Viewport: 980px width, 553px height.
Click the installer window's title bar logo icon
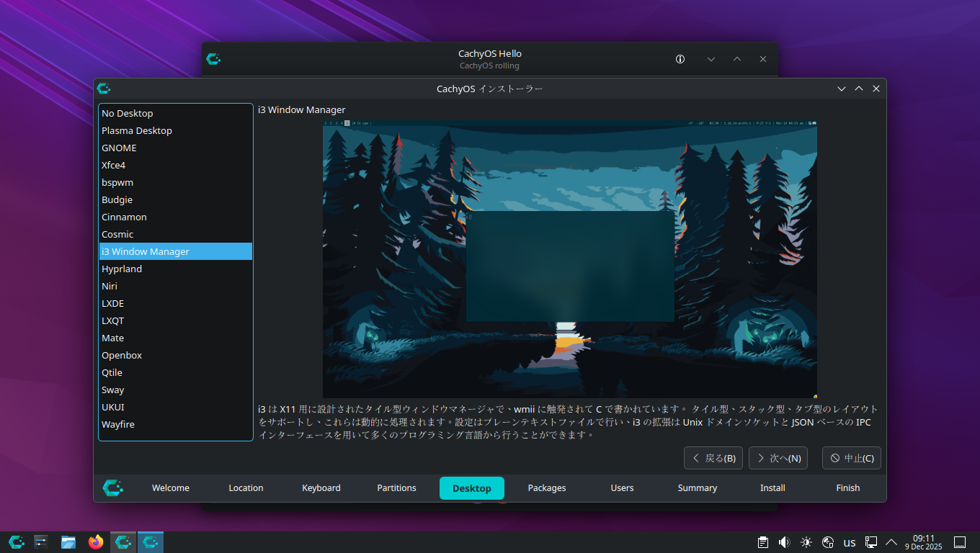[104, 89]
